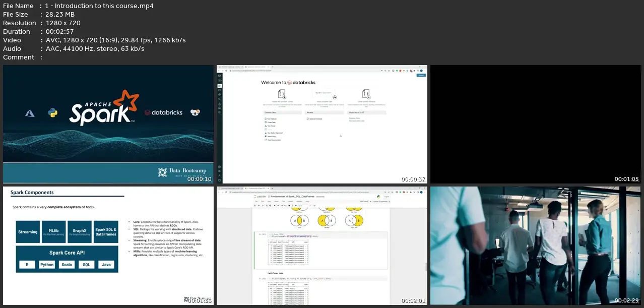Screen dimensions: 644x308
Task: Click the Explore Quickstart Tutorial icon
Action: pyautogui.click(x=282, y=94)
